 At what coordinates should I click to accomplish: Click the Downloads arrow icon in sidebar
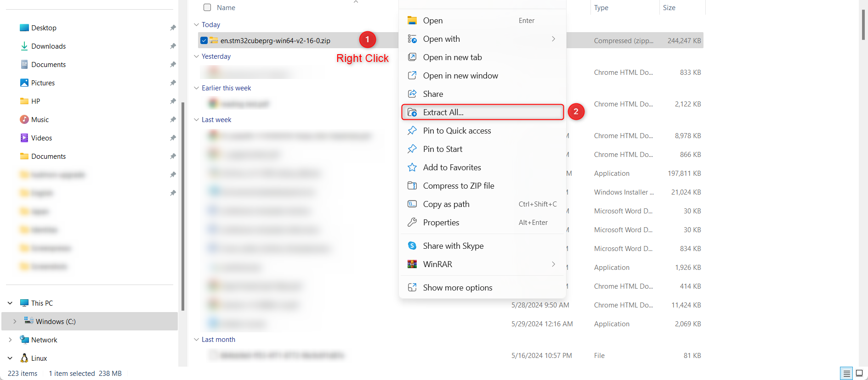coord(24,46)
